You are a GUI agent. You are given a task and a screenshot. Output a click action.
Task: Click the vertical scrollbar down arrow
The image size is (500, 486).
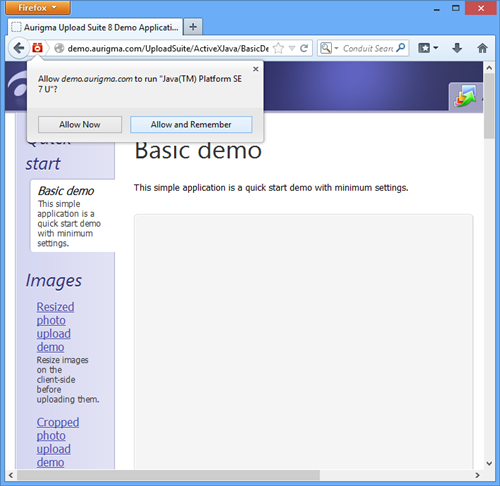[489, 463]
